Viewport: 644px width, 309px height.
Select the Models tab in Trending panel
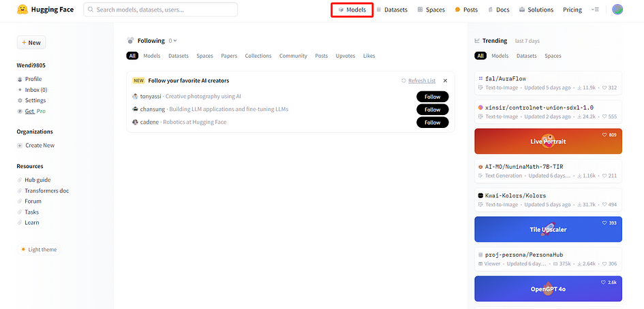[x=500, y=56]
